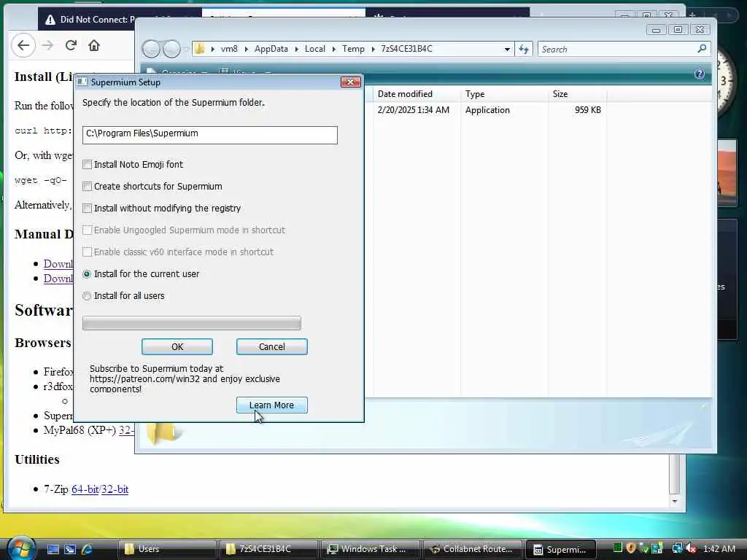The image size is (747, 560).
Task: Click the browser page scroll down arrow
Action: pyautogui.click(x=674, y=501)
